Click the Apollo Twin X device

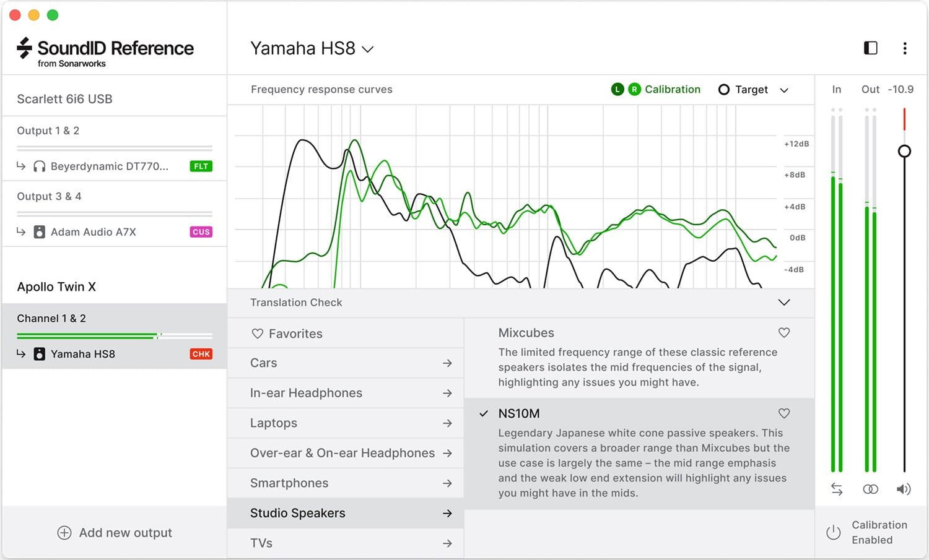(x=56, y=286)
